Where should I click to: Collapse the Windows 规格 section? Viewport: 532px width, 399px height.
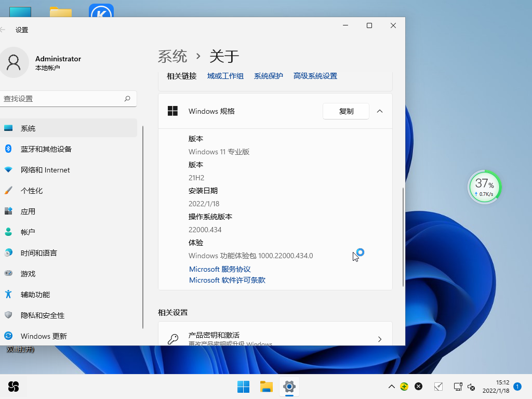coord(380,111)
